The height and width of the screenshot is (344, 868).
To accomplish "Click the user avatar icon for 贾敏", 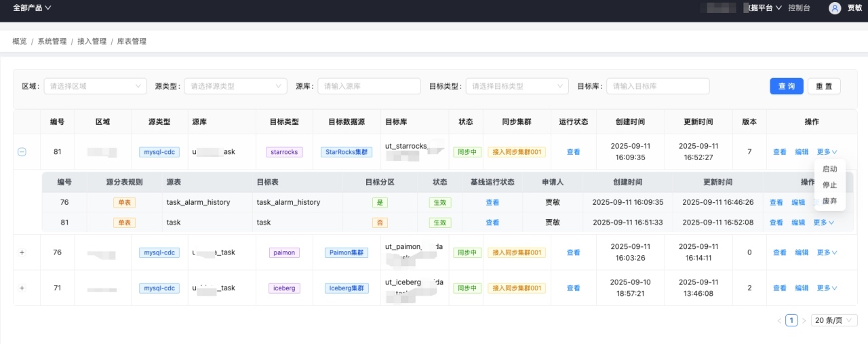I will (x=835, y=8).
